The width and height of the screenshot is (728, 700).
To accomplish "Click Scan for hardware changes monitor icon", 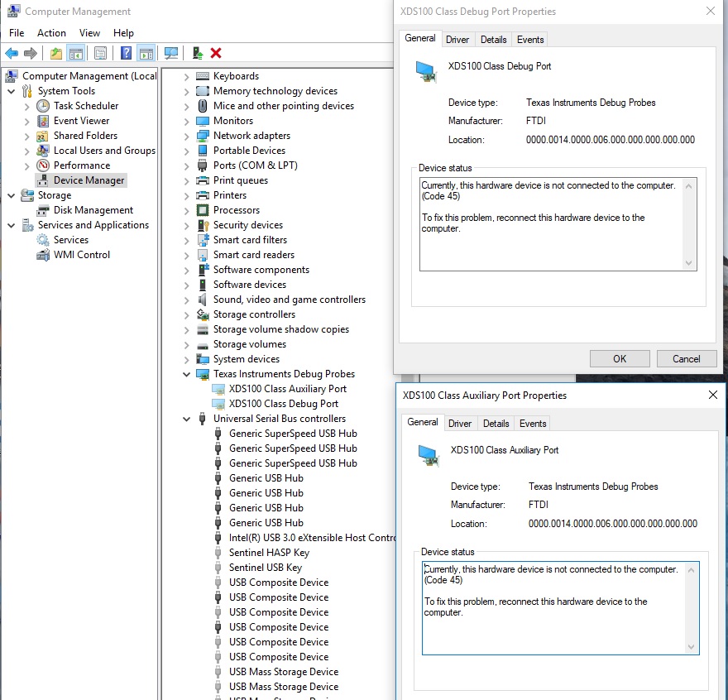I will (x=171, y=54).
